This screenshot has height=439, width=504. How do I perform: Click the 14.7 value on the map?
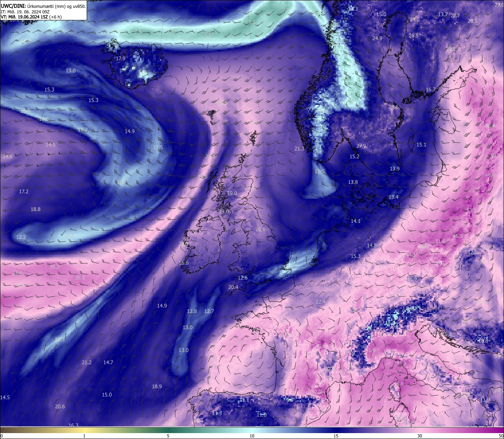[x=108, y=362]
